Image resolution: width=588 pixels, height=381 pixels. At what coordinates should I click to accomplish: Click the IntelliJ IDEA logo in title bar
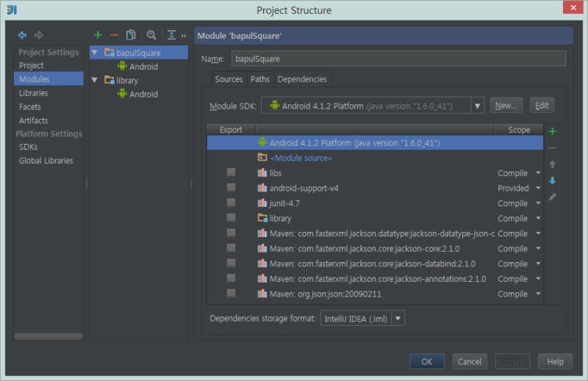tap(12, 10)
